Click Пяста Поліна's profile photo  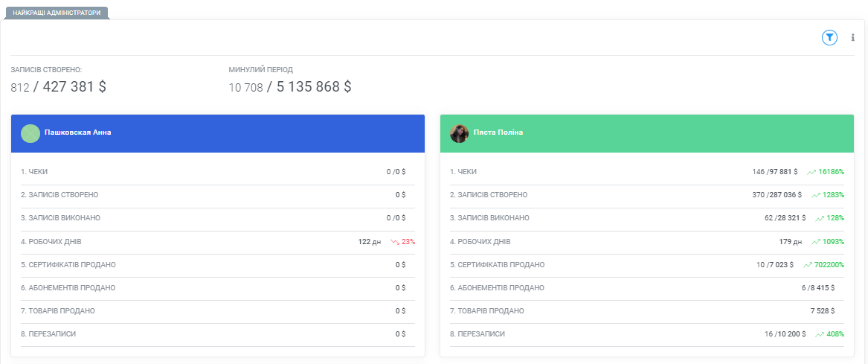[x=460, y=133]
